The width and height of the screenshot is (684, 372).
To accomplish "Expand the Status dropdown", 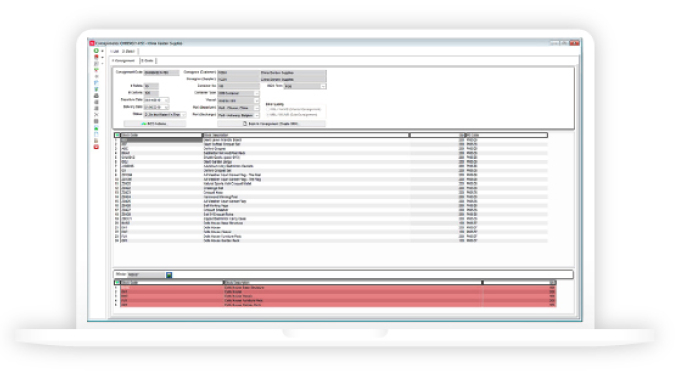I will coord(183,115).
